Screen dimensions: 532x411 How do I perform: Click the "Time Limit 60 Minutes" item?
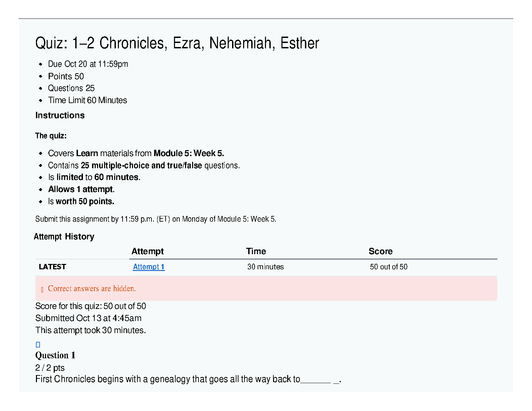click(87, 100)
